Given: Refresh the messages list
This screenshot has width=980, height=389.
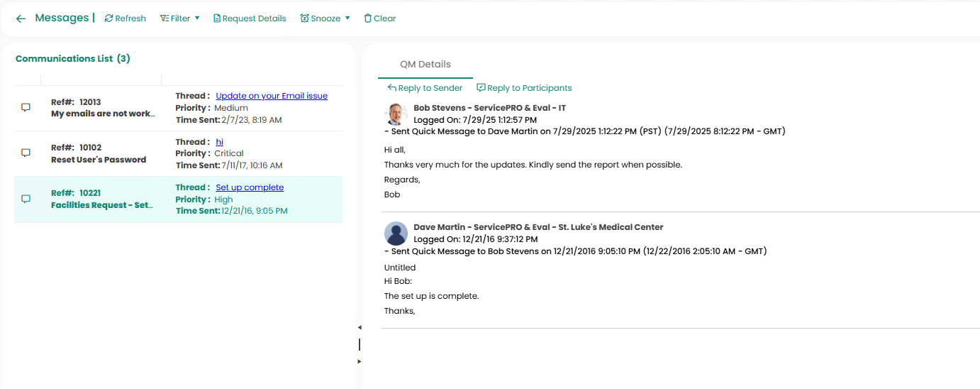Looking at the screenshot, I should coord(126,18).
